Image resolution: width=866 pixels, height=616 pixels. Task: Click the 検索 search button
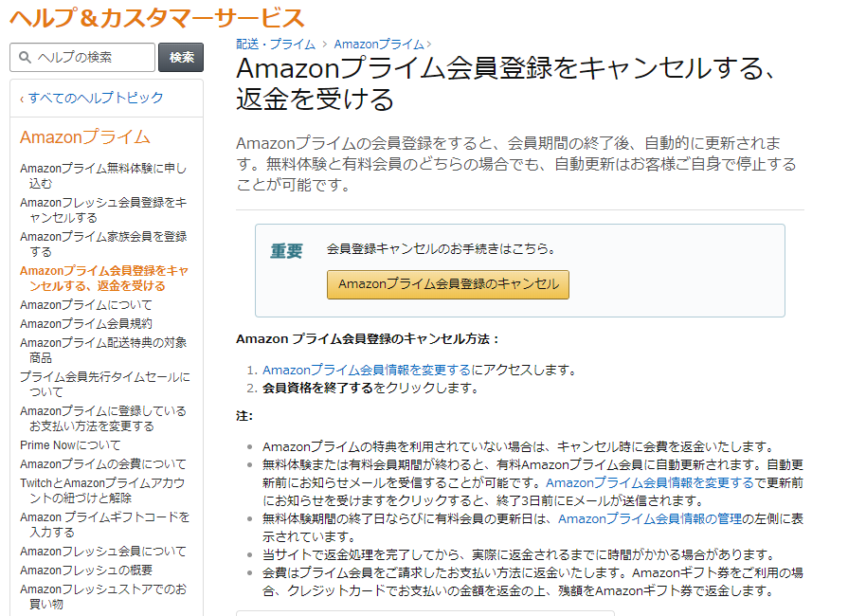[181, 57]
